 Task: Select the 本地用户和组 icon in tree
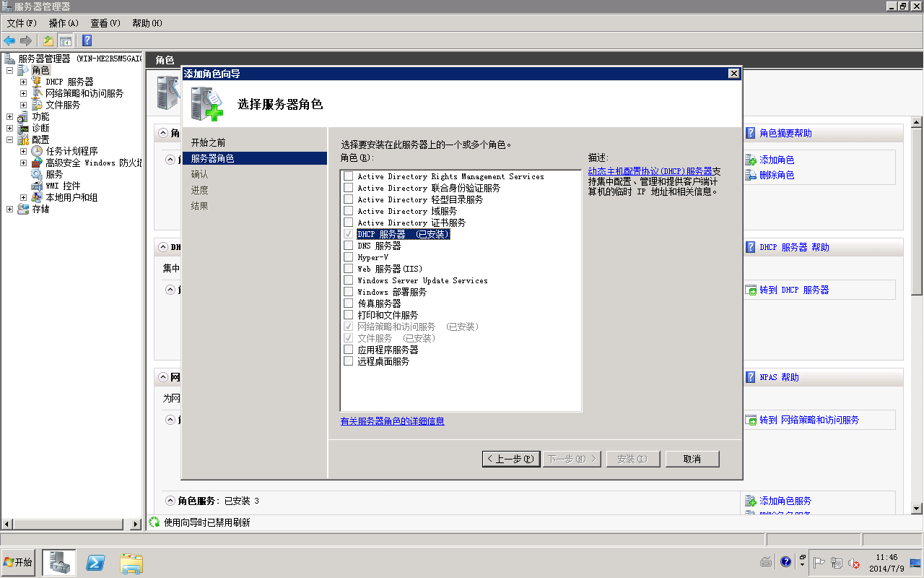click(x=38, y=197)
